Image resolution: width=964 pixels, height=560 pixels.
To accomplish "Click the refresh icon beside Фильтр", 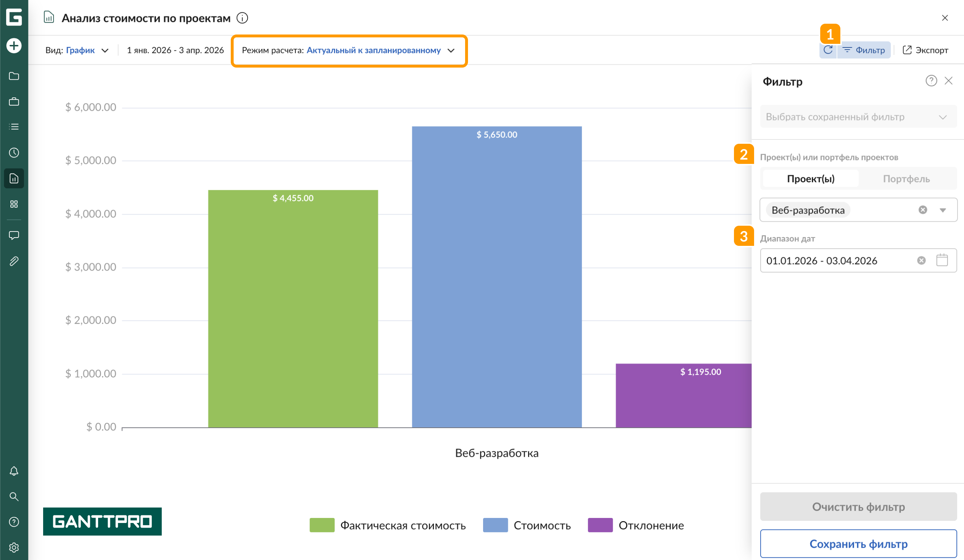I will click(x=828, y=50).
